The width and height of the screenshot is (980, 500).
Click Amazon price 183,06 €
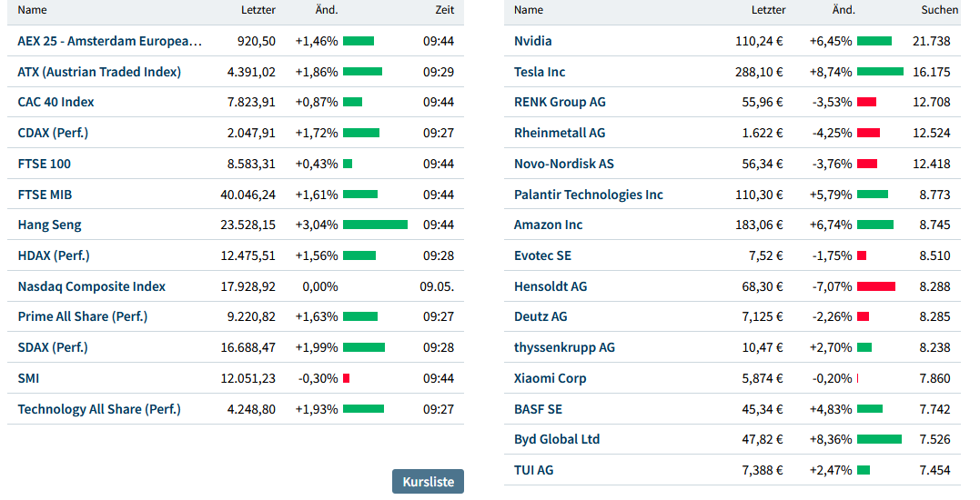(760, 225)
